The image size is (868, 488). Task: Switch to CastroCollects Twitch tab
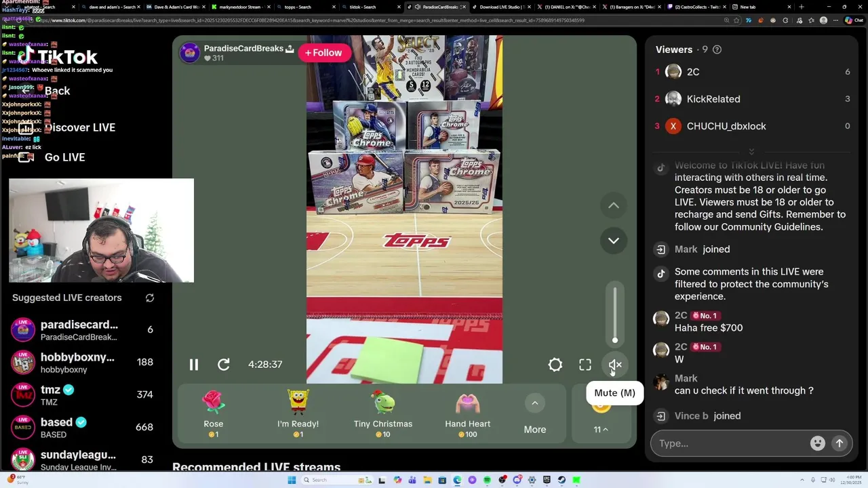697,7
